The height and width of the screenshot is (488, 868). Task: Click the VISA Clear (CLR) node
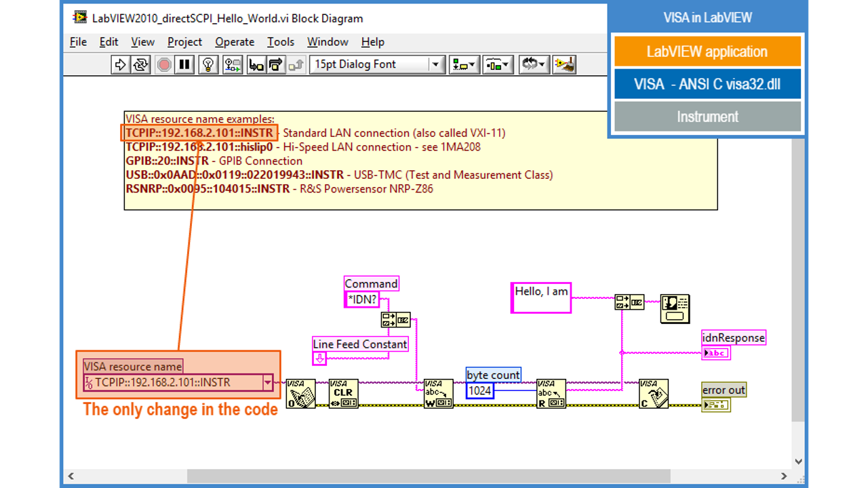tap(343, 394)
